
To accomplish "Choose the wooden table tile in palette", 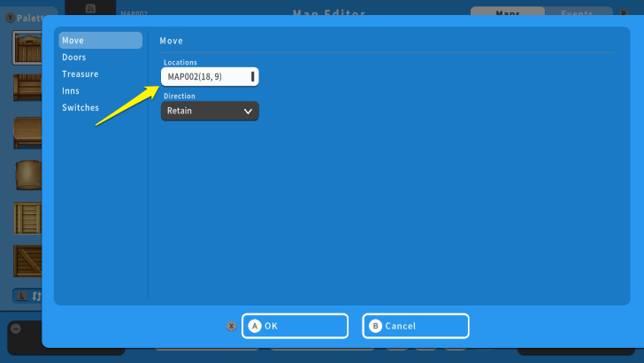I will click(27, 133).
